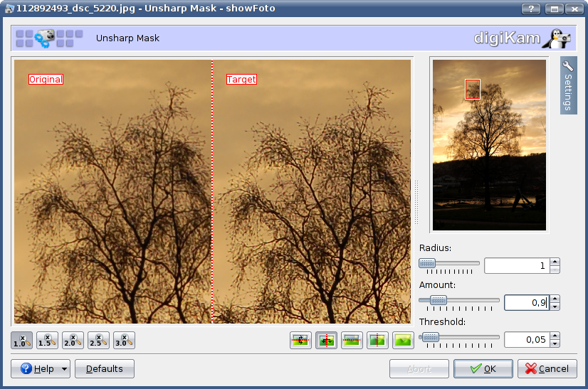588x389 pixels.
Task: Select vertical split preview mode icon
Action: click(377, 340)
